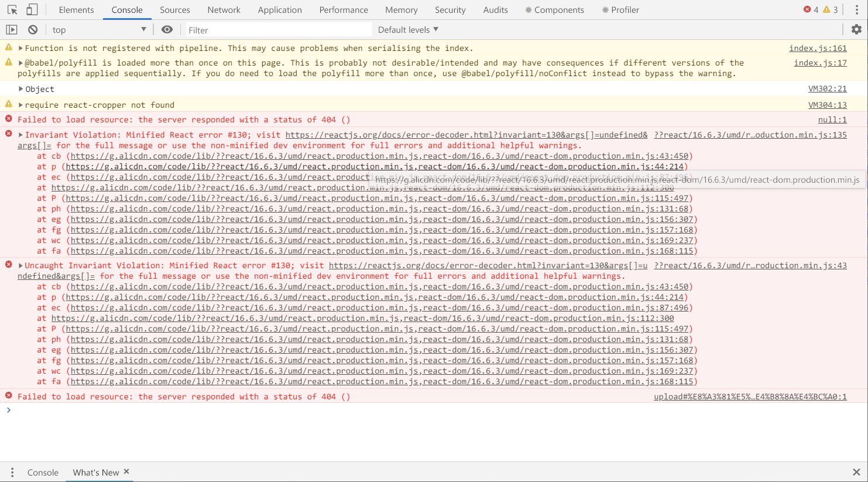
Task: Click into the Filter input field
Action: coord(278,30)
